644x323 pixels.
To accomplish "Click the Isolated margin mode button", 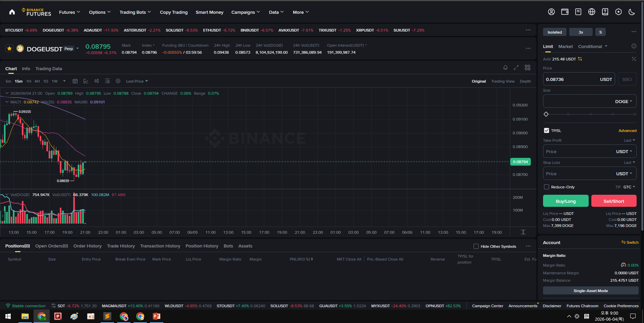I will (x=555, y=32).
